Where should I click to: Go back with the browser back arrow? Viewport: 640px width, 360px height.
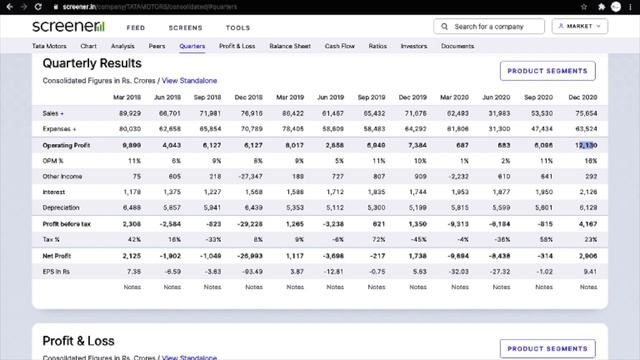click(x=9, y=7)
